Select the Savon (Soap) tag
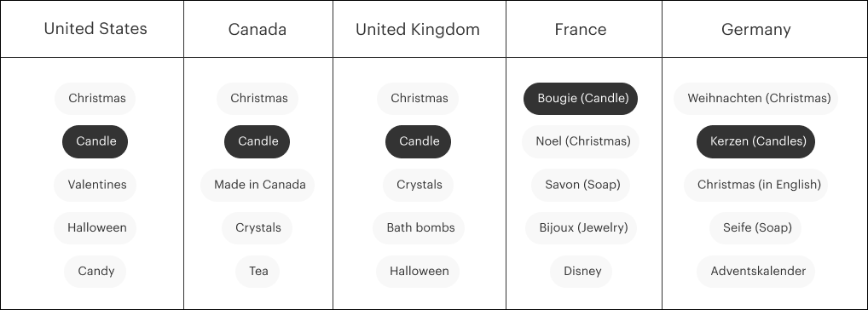 pos(581,185)
